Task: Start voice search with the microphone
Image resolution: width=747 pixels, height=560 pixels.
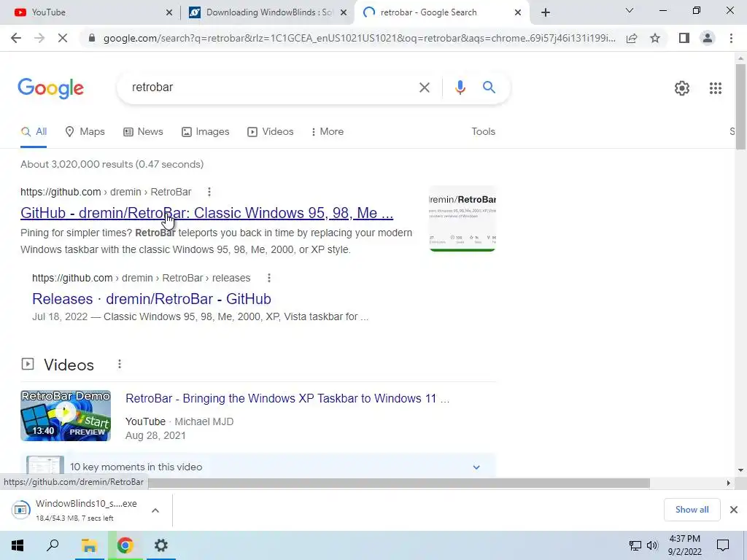Action: point(460,87)
